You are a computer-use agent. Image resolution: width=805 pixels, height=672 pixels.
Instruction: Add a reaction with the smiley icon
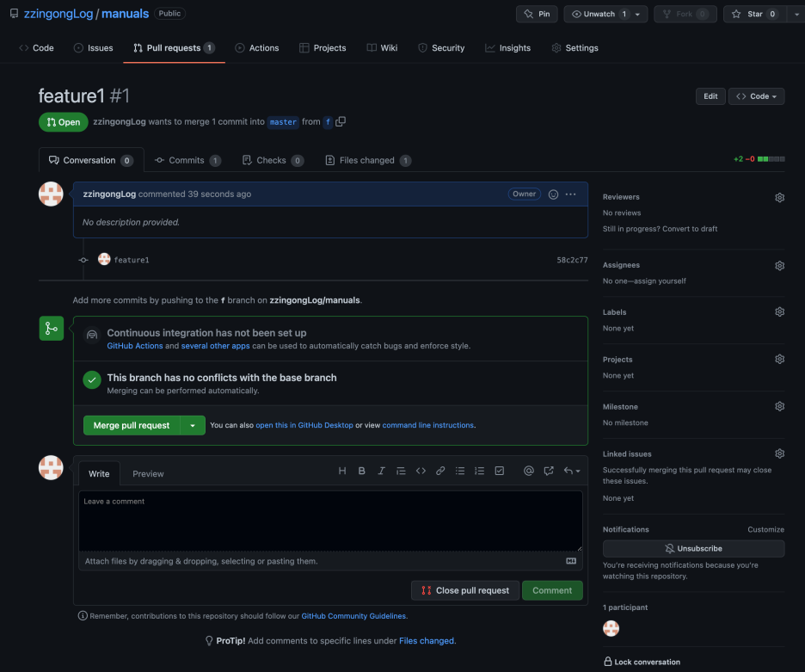[x=554, y=194]
